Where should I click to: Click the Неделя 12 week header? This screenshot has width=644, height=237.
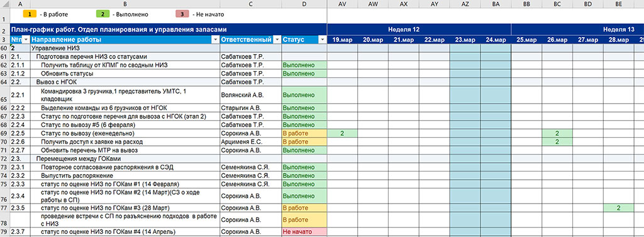pos(419,30)
